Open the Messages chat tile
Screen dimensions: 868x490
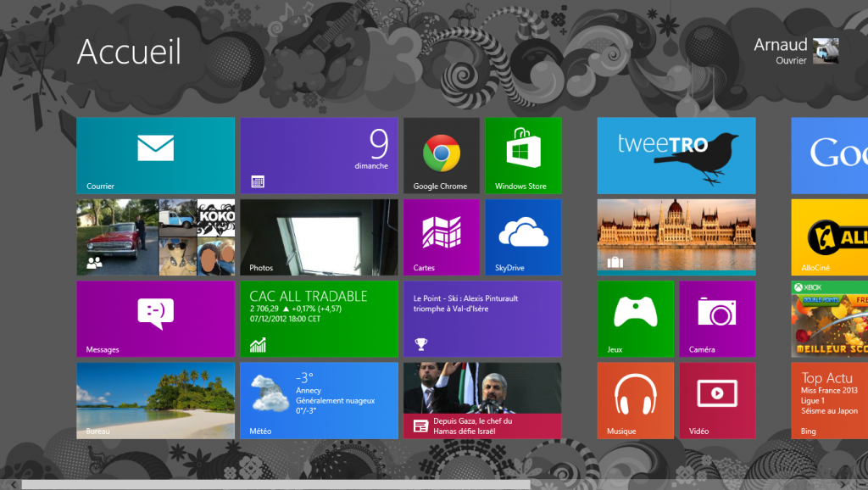coord(155,319)
